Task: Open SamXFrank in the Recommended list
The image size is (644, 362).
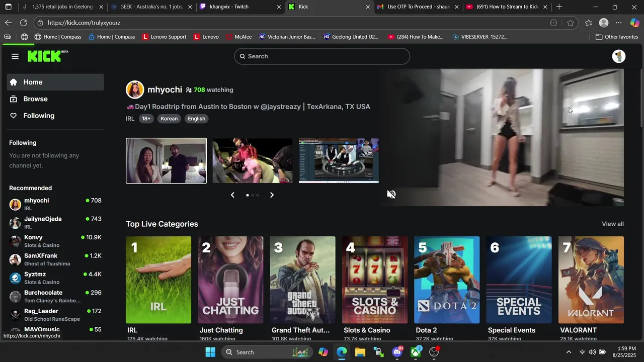Action: pyautogui.click(x=55, y=259)
